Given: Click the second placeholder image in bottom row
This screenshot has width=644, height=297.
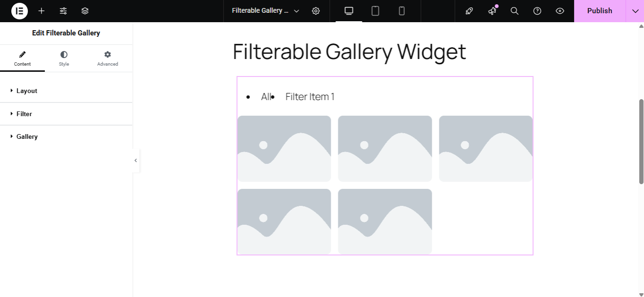Looking at the screenshot, I should tap(385, 221).
